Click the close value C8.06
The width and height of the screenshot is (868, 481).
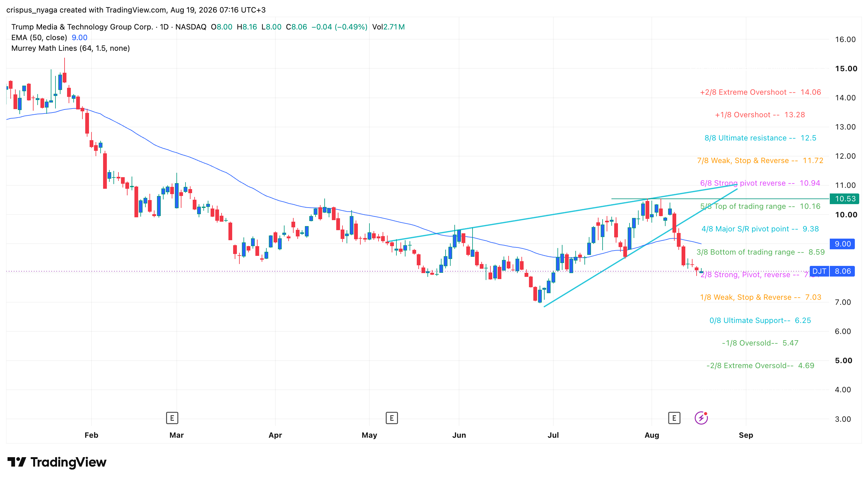tap(296, 27)
